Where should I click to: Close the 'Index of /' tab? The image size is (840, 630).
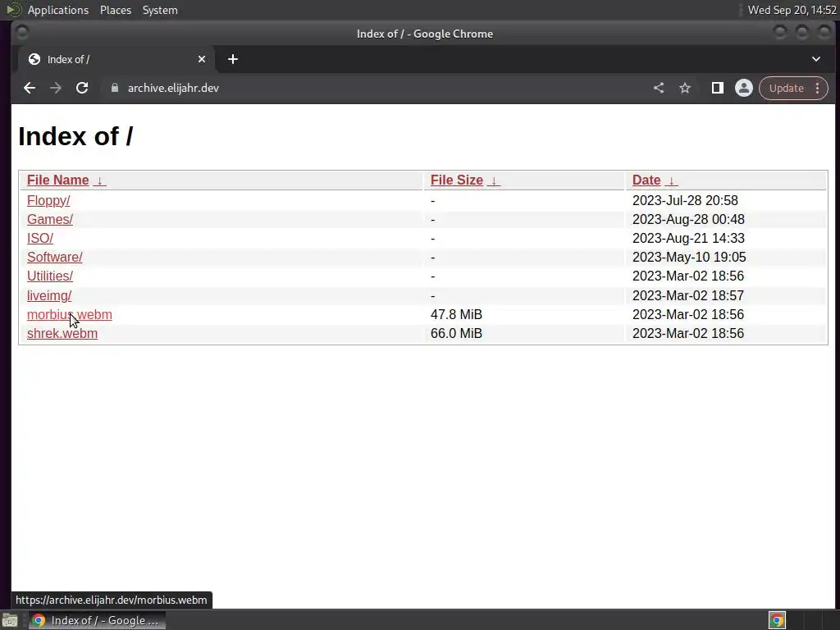[202, 59]
